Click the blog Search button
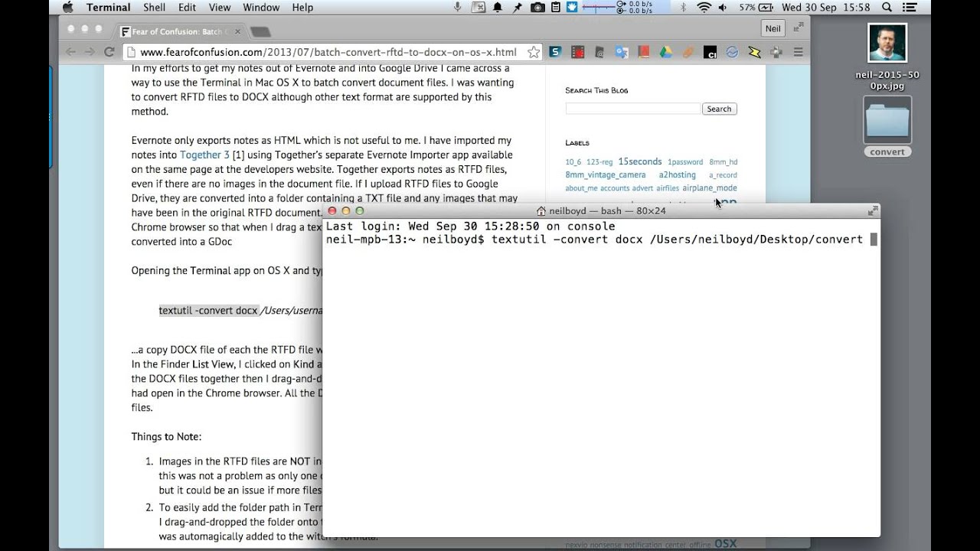Image resolution: width=980 pixels, height=551 pixels. [x=719, y=109]
